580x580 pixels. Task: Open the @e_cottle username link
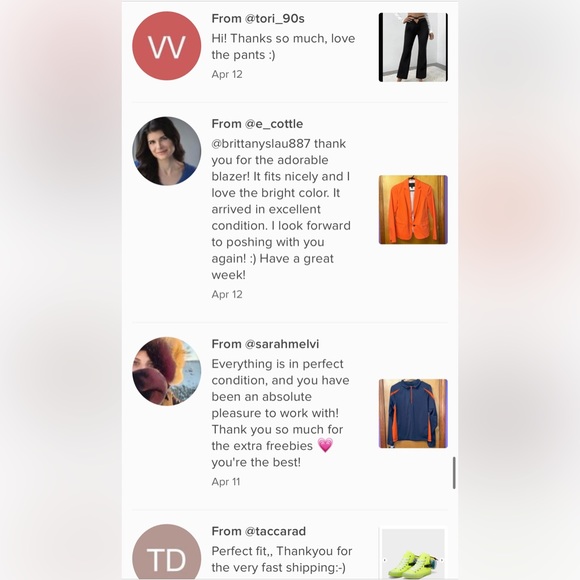coord(274,124)
